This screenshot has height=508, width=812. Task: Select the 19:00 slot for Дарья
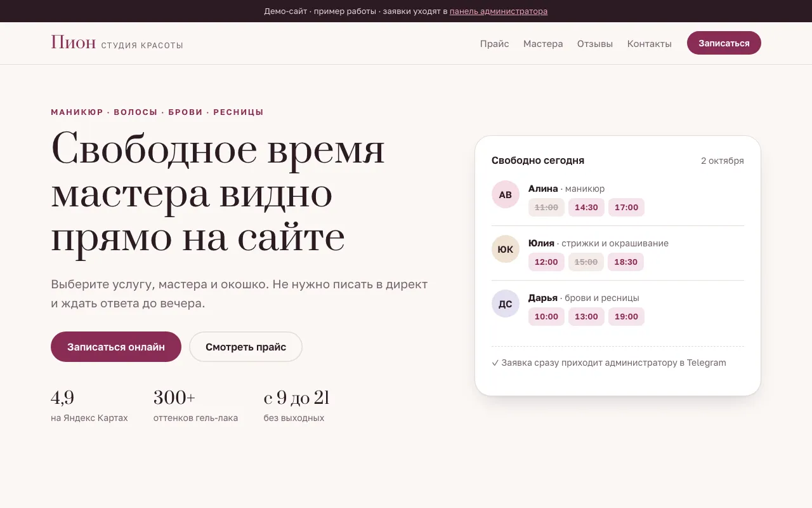click(x=626, y=316)
